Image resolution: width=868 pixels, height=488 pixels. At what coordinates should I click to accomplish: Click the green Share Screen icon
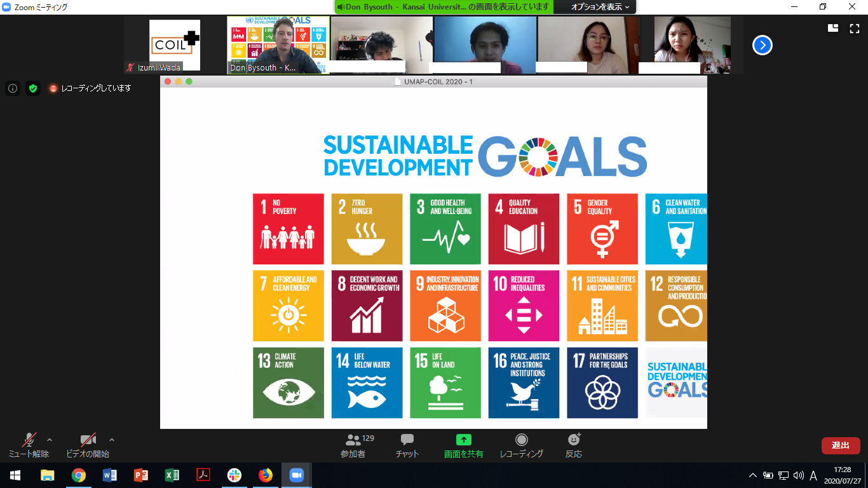tap(464, 440)
